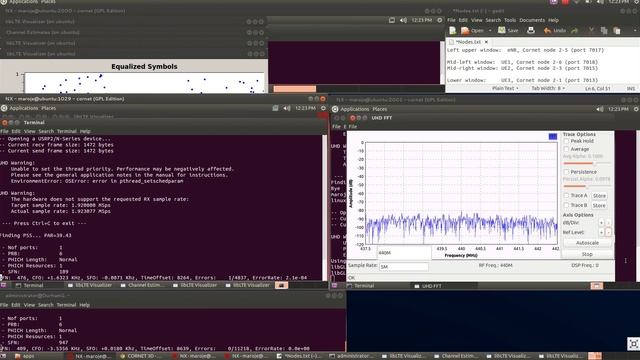Open the Plain Text language dropdown
The width and height of the screenshot is (640, 360).
click(x=505, y=88)
